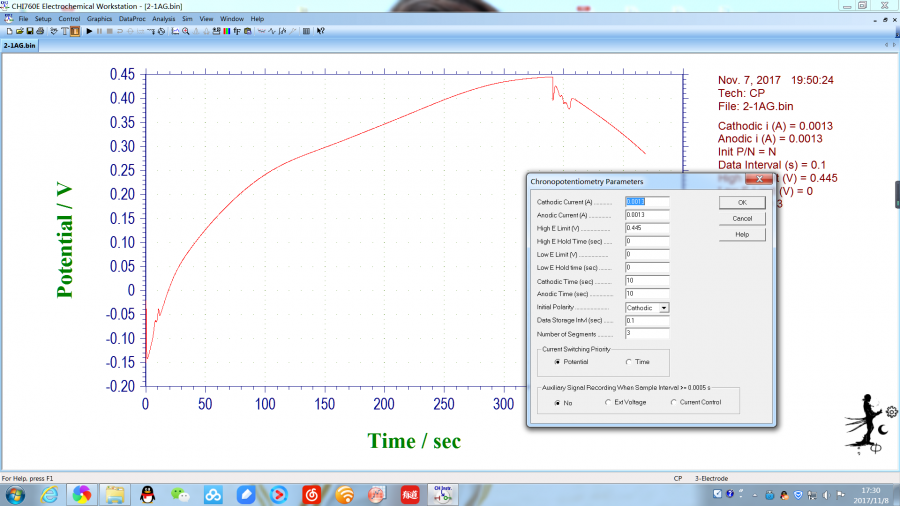Click the Smoothing wavy line toolbar icon
Viewport: 900px width, 506px height.
click(261, 31)
